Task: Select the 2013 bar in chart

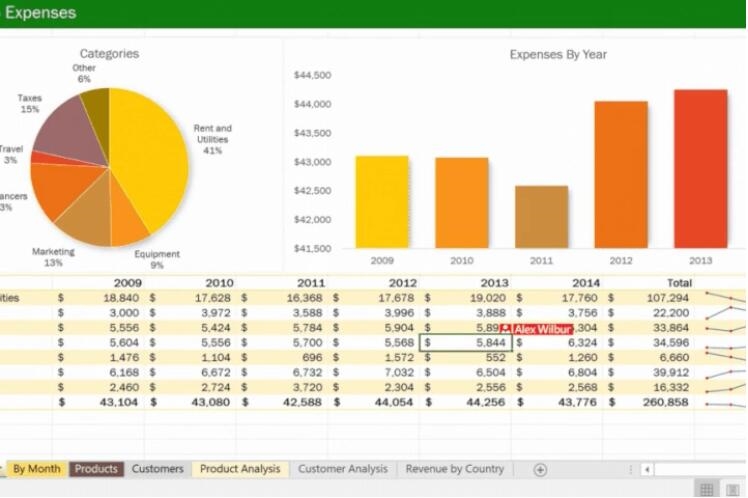Action: [700, 169]
